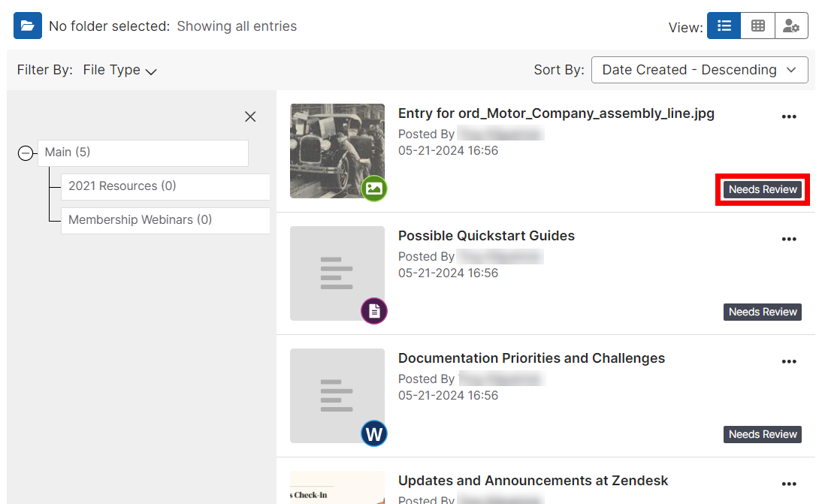The height and width of the screenshot is (504, 822).
Task: Switch to grid table view
Action: [757, 26]
